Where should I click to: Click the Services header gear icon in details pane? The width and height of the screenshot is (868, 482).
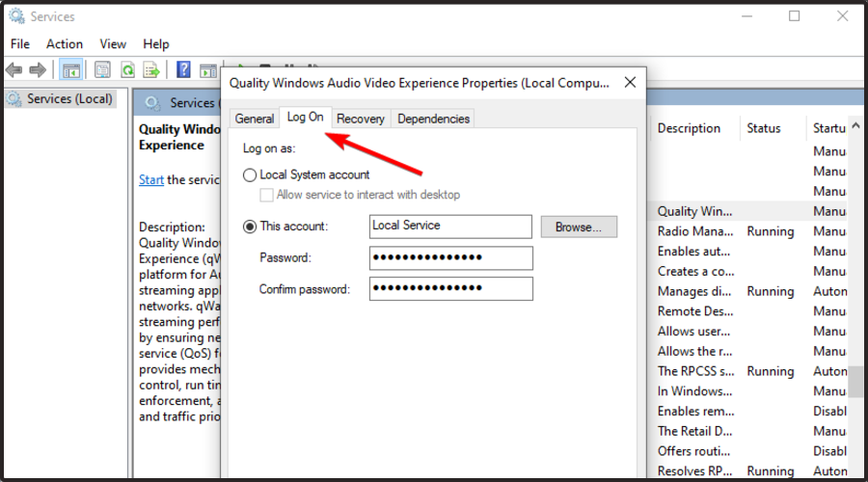pos(152,103)
